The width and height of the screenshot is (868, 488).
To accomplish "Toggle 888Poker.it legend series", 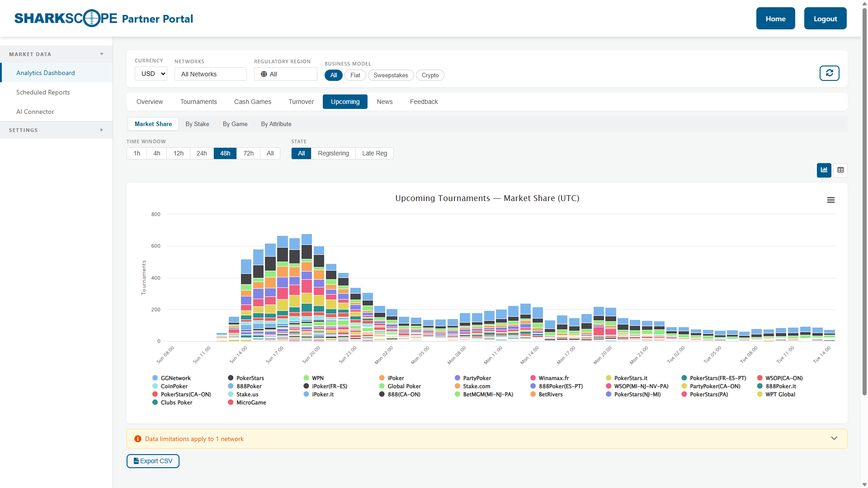I will point(777,386).
